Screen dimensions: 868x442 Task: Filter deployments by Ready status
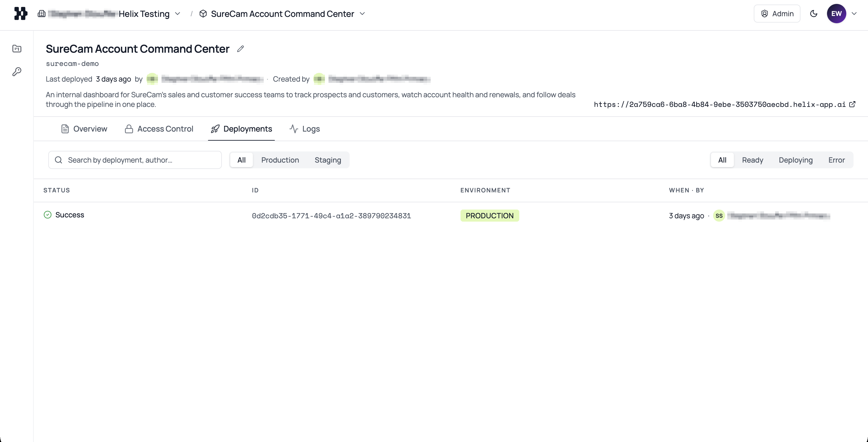click(753, 160)
